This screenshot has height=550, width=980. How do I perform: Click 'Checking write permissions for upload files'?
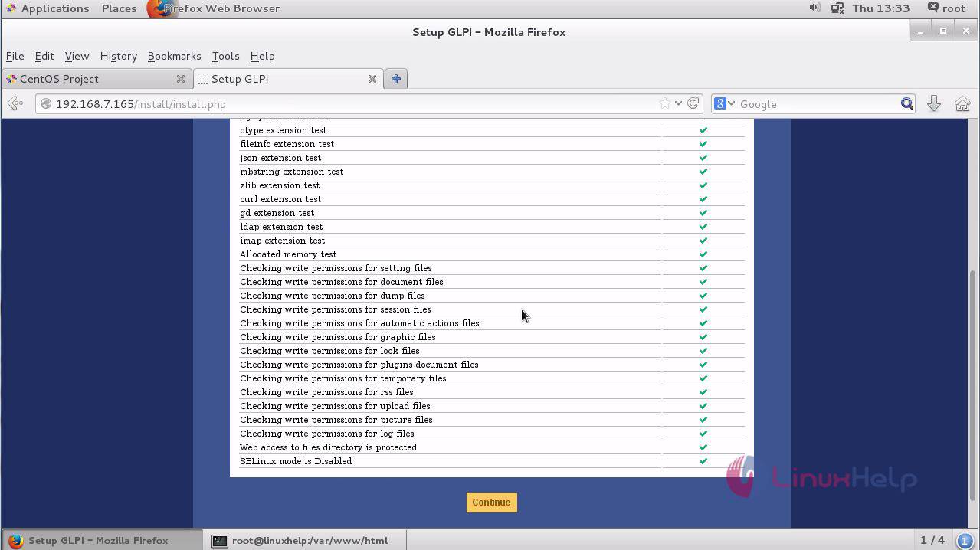[x=335, y=406]
